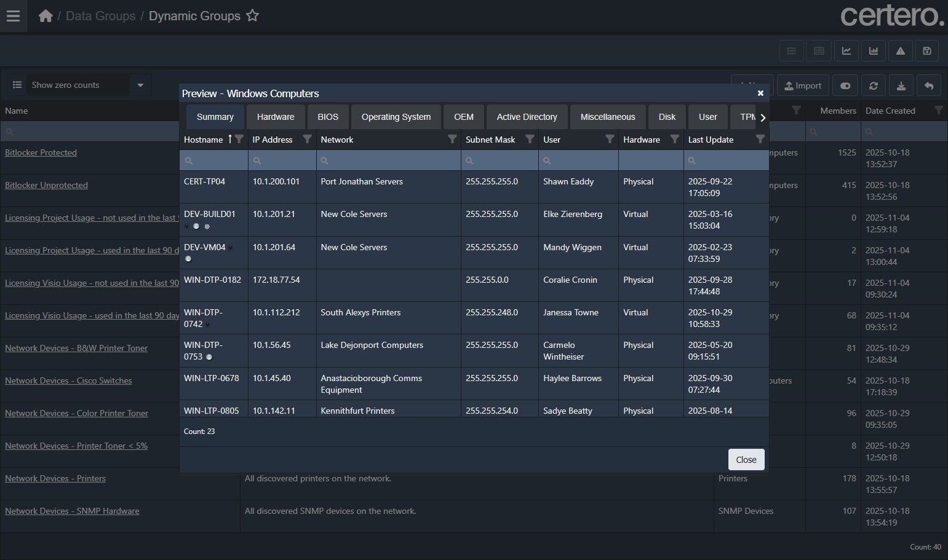948x560 pixels.
Task: Click the download export icon
Action: pos(901,86)
